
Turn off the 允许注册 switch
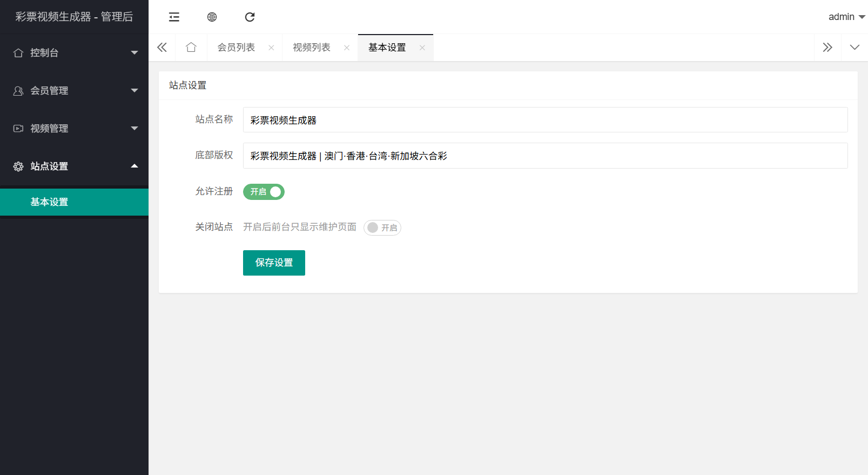[264, 192]
